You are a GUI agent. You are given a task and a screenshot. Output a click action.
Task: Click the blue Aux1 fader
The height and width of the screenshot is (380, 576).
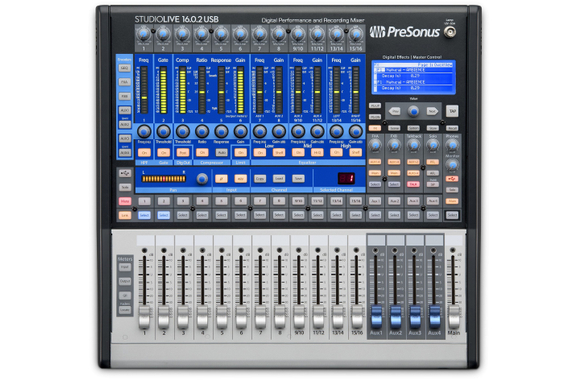coord(376,317)
